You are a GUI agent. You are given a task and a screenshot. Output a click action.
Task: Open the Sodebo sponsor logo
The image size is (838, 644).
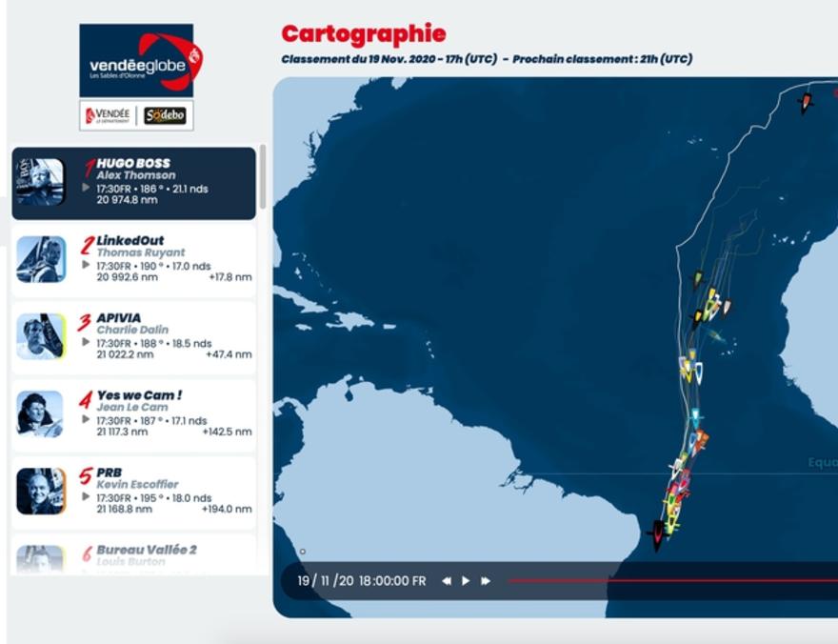click(165, 115)
